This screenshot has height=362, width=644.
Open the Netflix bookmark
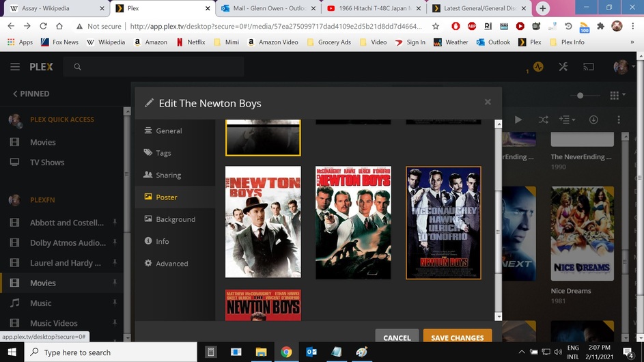coord(191,42)
